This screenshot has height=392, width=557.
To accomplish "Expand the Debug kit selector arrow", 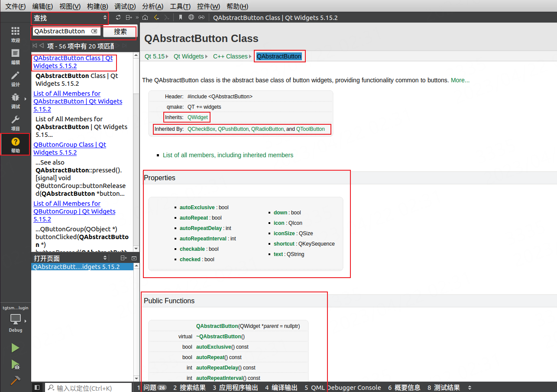I will click(x=26, y=321).
